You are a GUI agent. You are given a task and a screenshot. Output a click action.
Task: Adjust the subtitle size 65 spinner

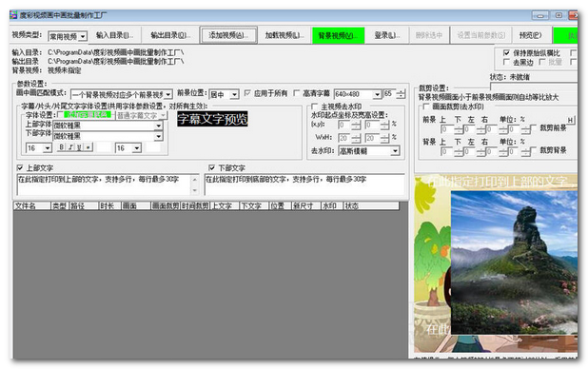pyautogui.click(x=401, y=94)
